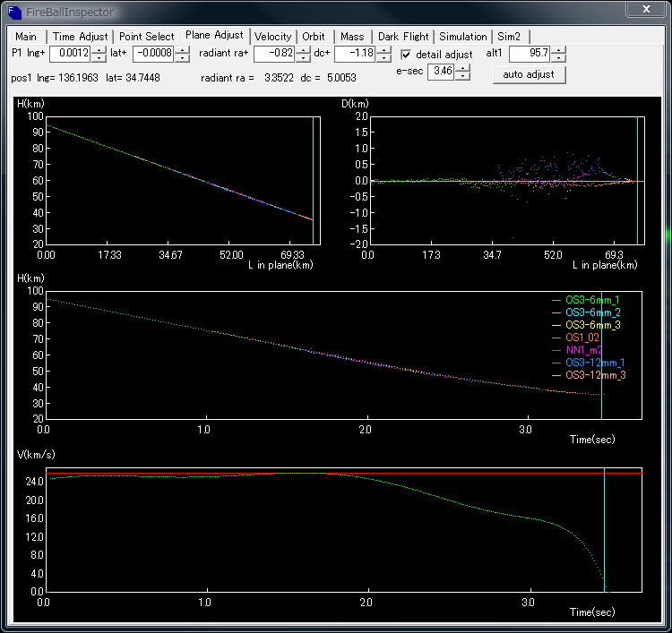Click the auto adjust button
The width and height of the screenshot is (672, 633).
point(529,74)
